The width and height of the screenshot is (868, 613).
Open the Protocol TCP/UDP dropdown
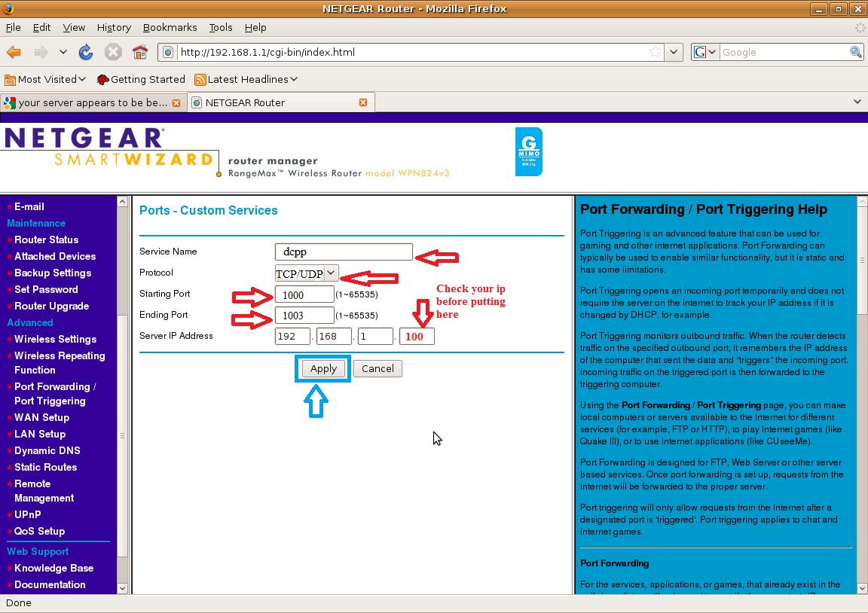pyautogui.click(x=307, y=273)
